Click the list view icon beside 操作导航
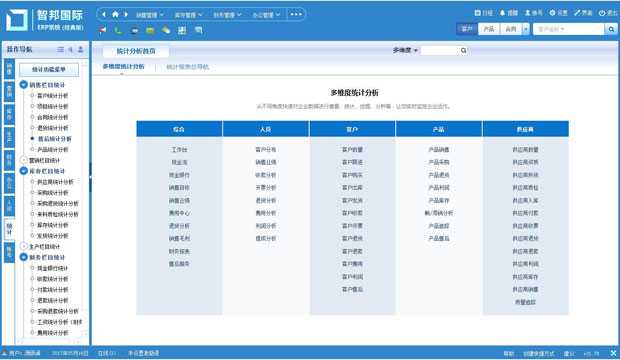 point(60,49)
